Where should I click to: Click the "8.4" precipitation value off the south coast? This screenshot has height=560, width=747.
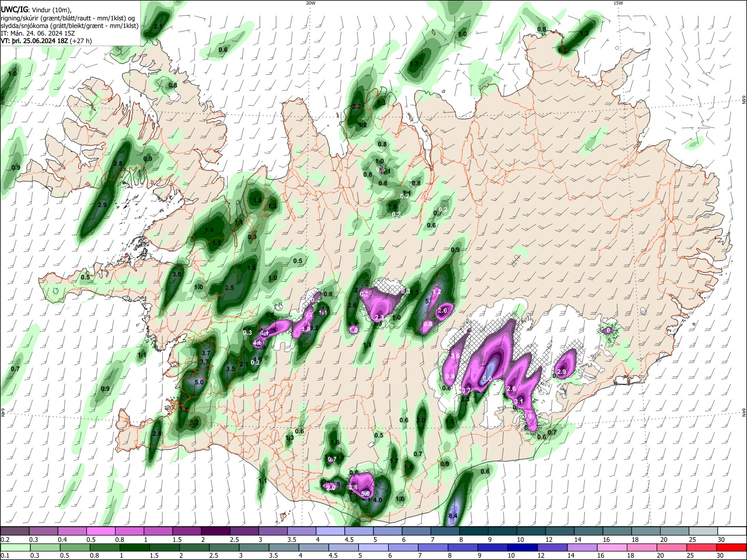(x=453, y=516)
